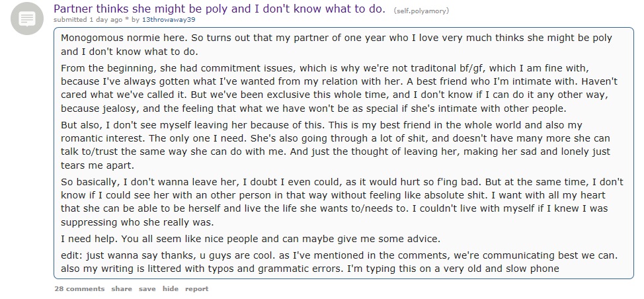Open the 28 comments link
Screen dimensions: 644x299
79,288
